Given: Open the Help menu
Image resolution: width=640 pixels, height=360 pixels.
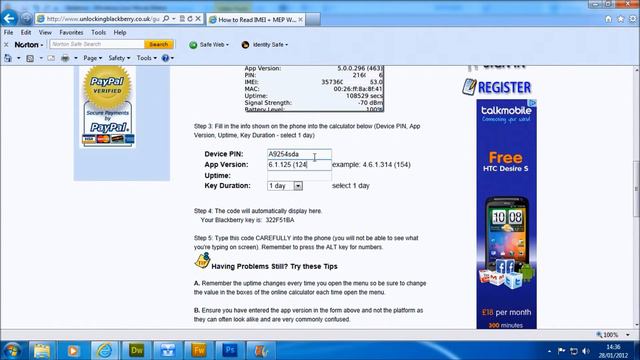Looking at the screenshot, I should [x=120, y=32].
